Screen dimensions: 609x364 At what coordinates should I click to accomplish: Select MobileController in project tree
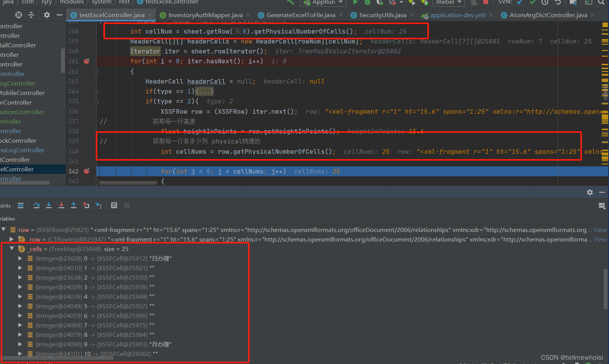point(22,93)
